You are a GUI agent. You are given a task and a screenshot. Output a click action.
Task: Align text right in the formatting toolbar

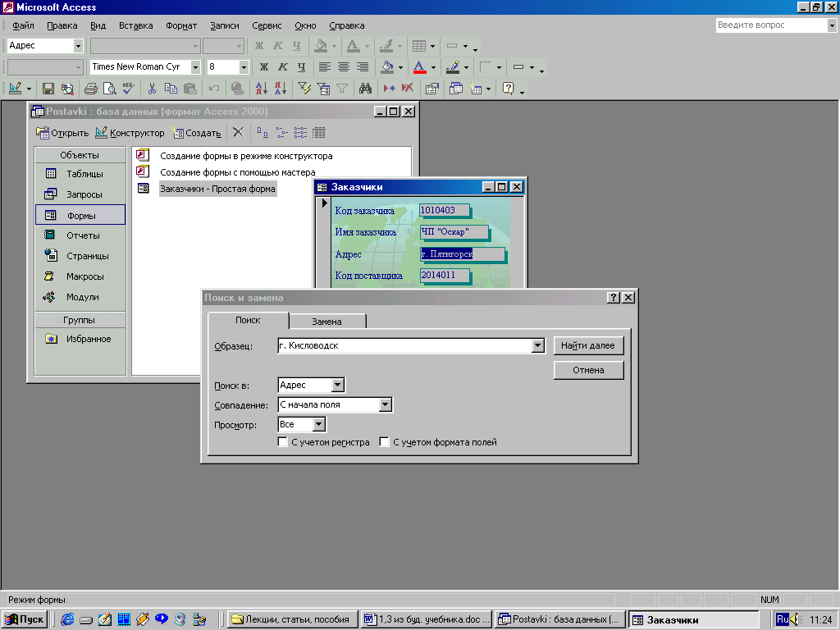[363, 67]
